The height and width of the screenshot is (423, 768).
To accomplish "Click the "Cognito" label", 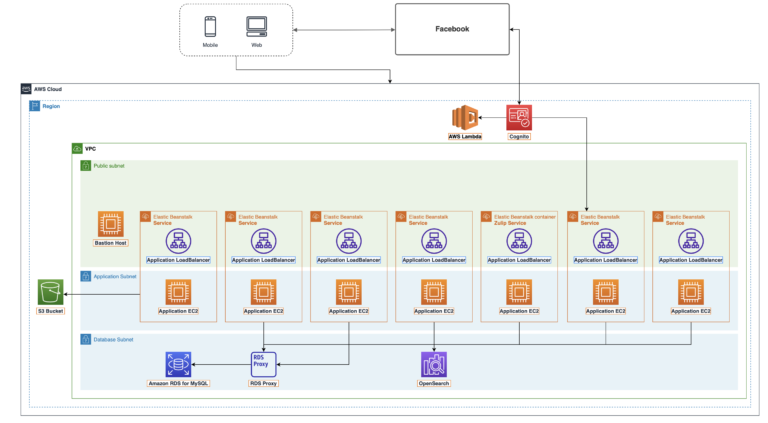I will click(519, 137).
